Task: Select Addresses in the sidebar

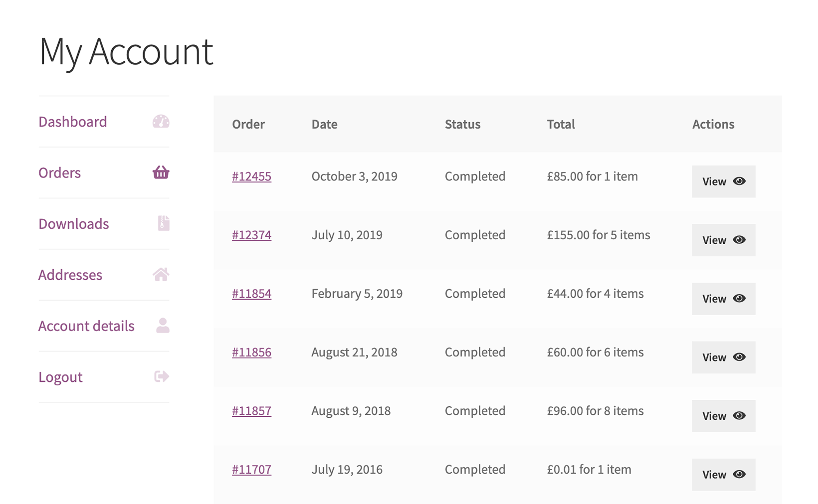Action: point(70,275)
